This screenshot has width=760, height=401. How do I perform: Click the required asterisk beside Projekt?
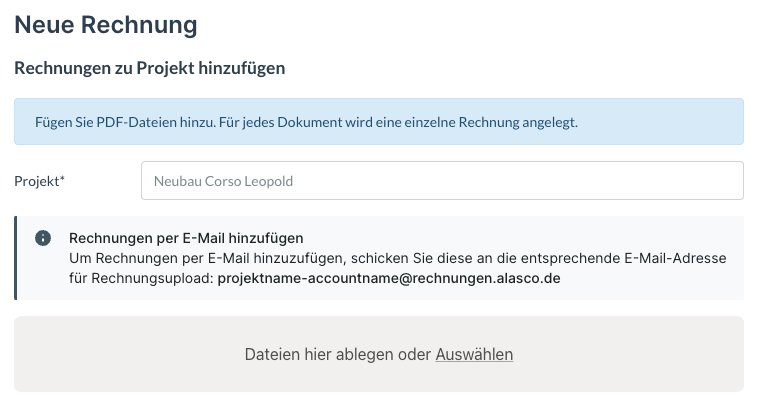pos(62,179)
